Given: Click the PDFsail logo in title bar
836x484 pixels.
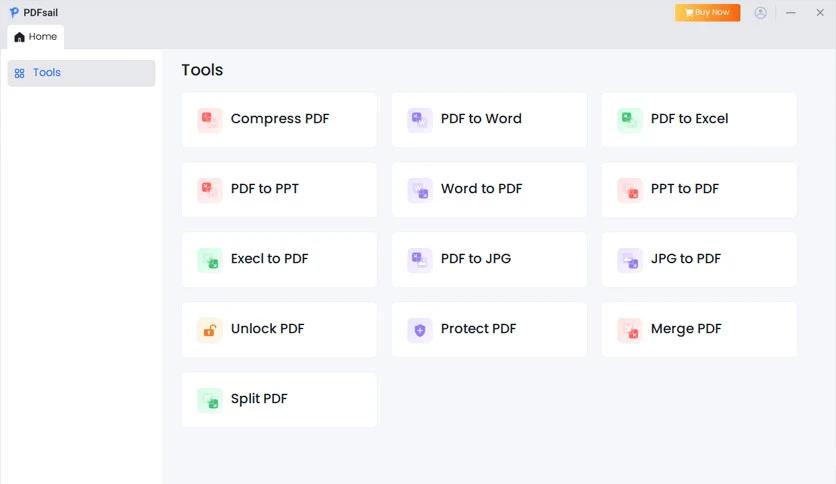Looking at the screenshot, I should (14, 12).
